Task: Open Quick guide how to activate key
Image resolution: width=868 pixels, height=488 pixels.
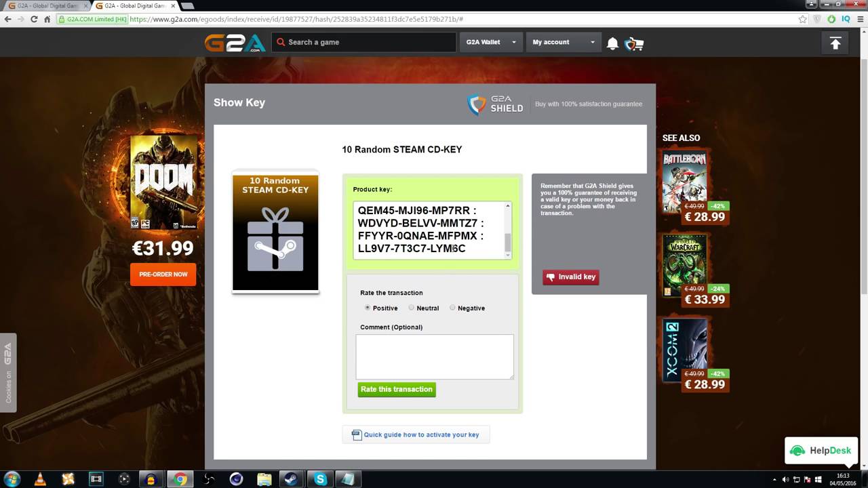Action: [416, 434]
